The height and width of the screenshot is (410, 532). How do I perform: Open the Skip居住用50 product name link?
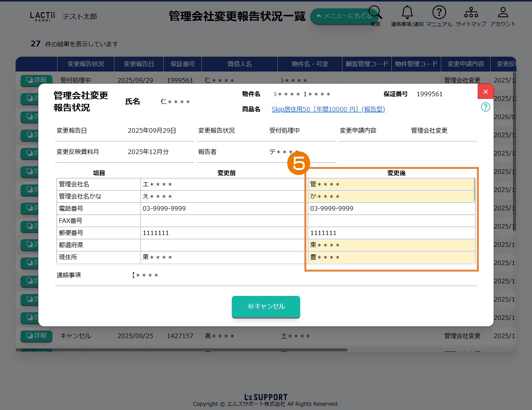coord(328,109)
